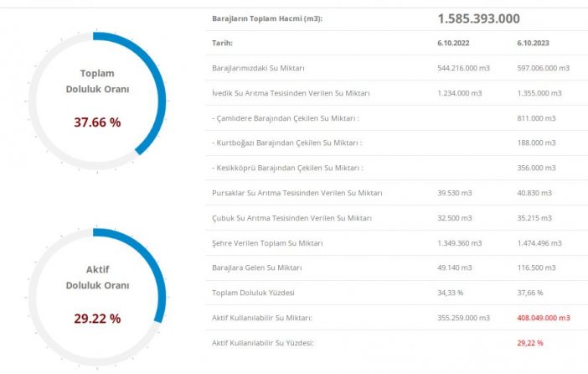
Task: Click the Aktif Doluluk Oranı circular gauge
Action: (97, 293)
